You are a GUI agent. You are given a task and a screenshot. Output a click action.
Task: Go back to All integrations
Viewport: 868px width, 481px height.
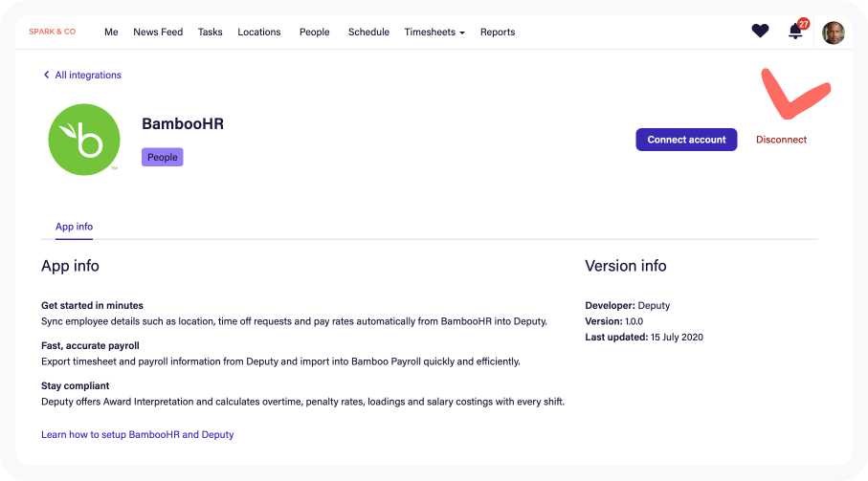click(x=82, y=75)
